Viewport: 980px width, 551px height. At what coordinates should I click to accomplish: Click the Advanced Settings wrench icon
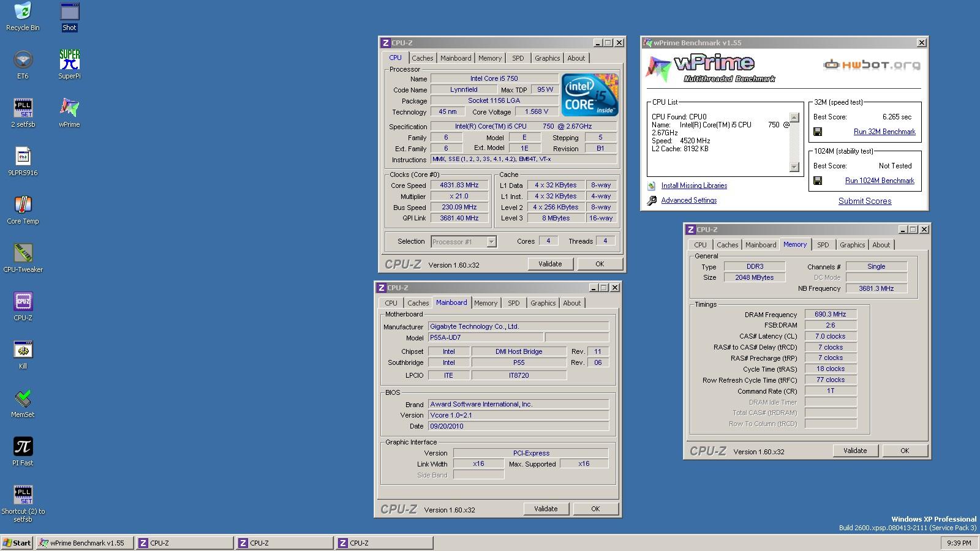click(652, 200)
